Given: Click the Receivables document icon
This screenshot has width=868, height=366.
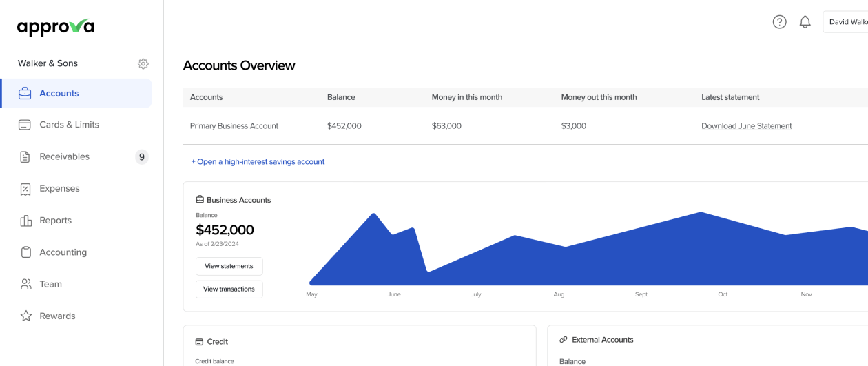Looking at the screenshot, I should coord(25,156).
